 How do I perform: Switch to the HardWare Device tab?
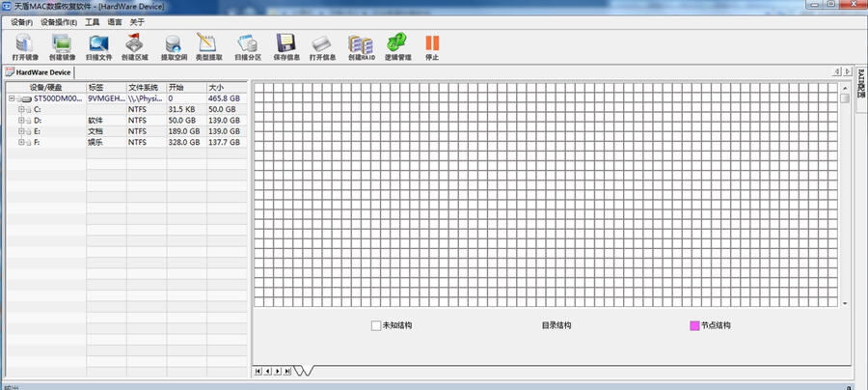pyautogui.click(x=39, y=72)
